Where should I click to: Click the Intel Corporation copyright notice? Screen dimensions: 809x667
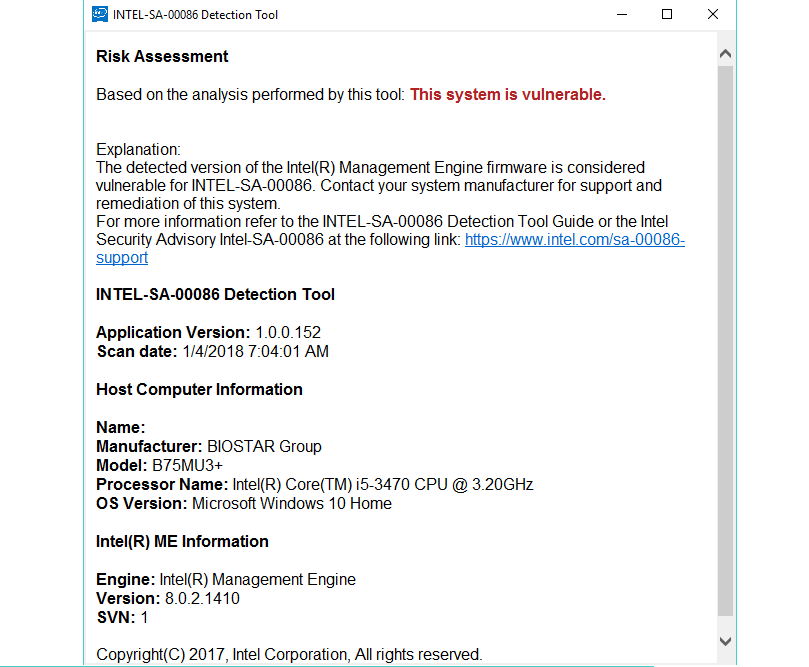[289, 655]
